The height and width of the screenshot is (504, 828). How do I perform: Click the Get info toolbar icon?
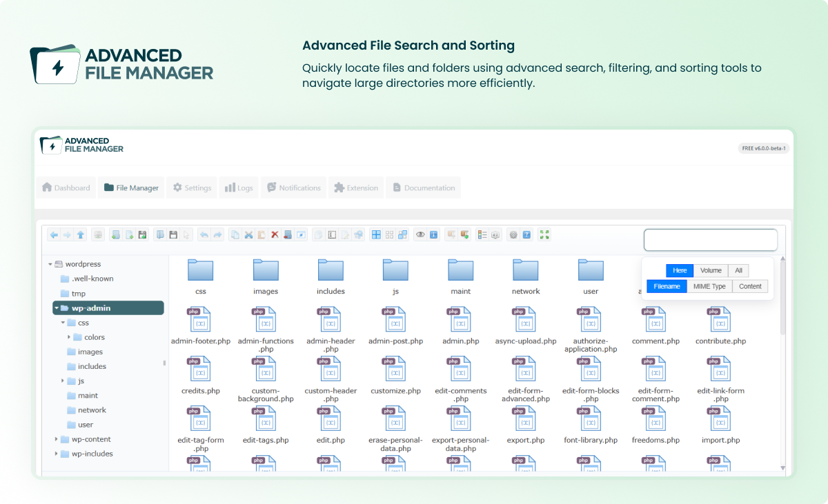pos(433,235)
